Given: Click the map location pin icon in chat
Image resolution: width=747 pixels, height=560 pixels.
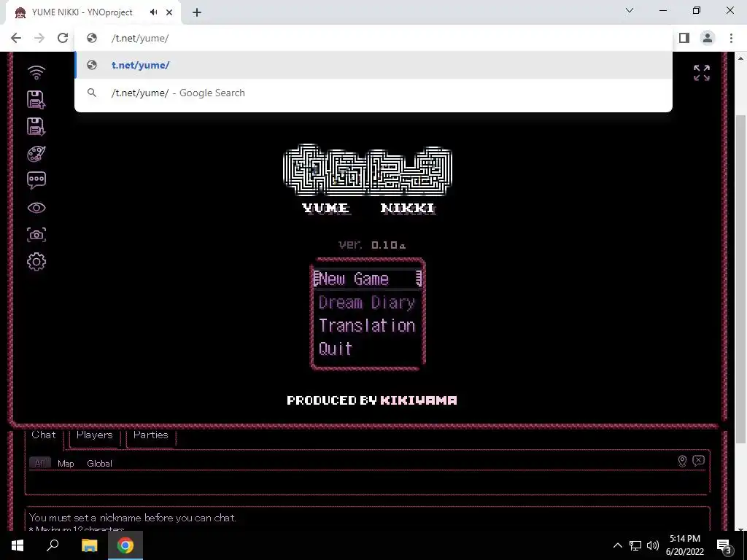Looking at the screenshot, I should coord(682,461).
